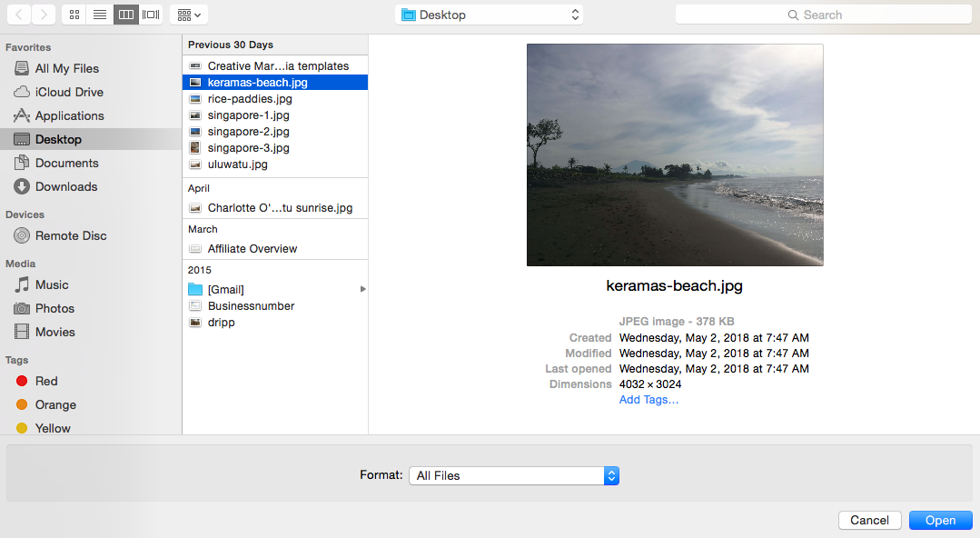The image size is (980, 538).
Task: Switch to icon grid view
Action: (x=74, y=15)
